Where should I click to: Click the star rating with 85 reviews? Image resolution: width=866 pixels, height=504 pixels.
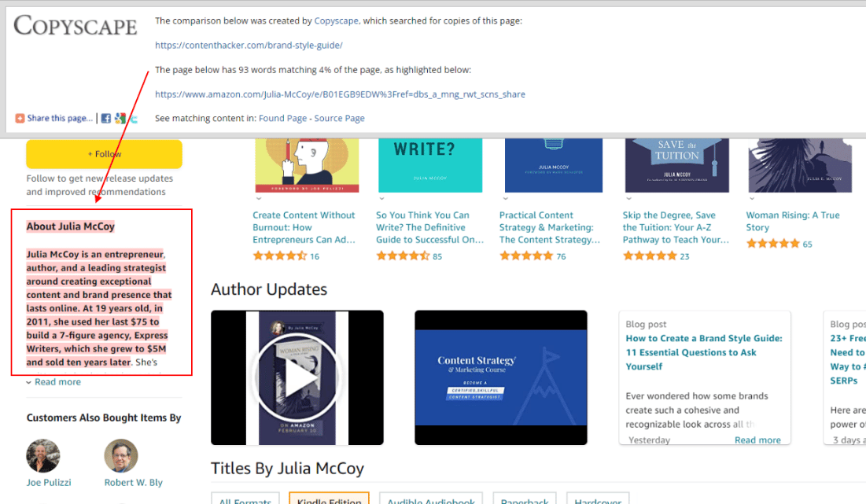tap(403, 256)
